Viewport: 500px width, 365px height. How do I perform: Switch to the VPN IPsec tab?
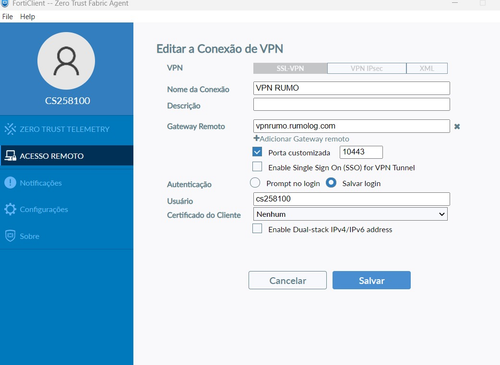tap(367, 68)
